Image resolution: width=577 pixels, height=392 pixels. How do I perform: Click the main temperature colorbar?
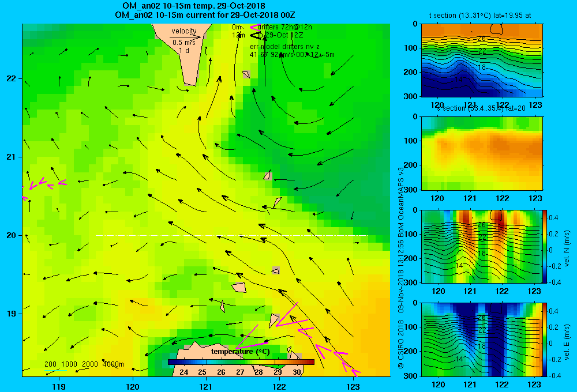point(241,362)
